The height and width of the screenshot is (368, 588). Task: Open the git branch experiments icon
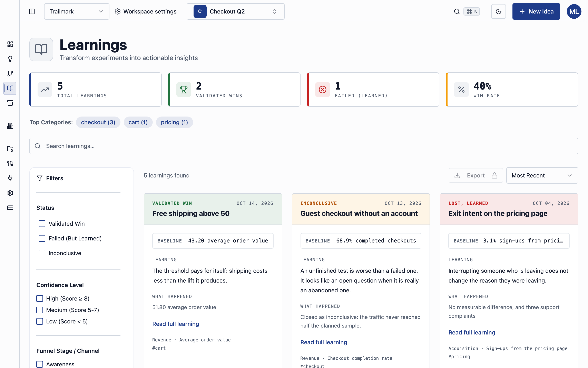(10, 74)
